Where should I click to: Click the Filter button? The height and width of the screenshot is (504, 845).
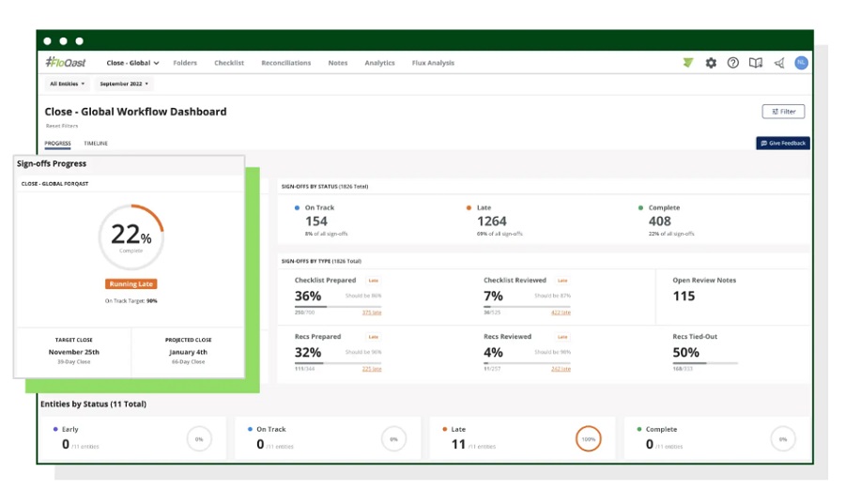point(783,112)
